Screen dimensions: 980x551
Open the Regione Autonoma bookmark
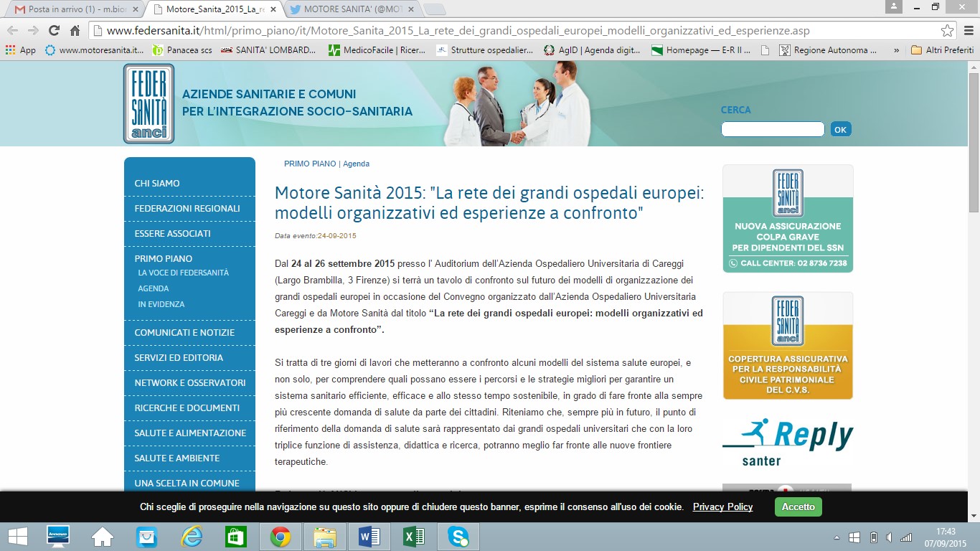point(828,50)
